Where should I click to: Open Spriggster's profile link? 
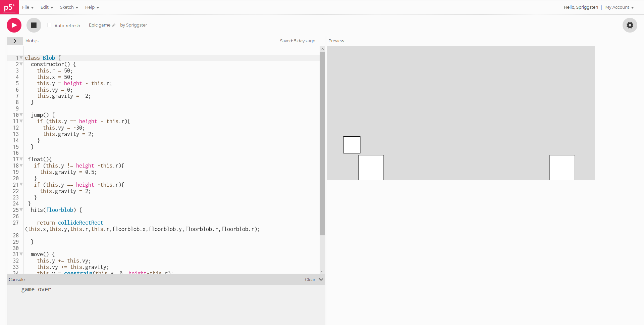pos(136,25)
